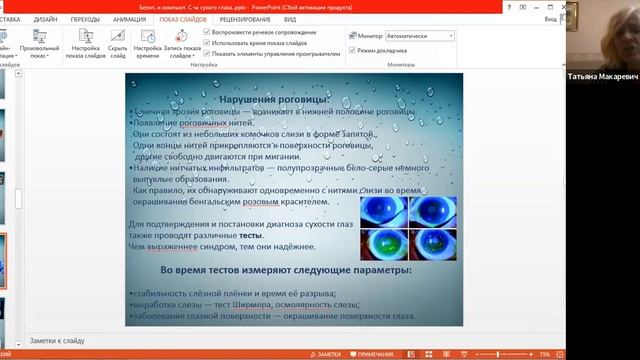Expand Record Slide Show dropdown arrow
The width and height of the screenshot is (640, 360).
pos(193,56)
